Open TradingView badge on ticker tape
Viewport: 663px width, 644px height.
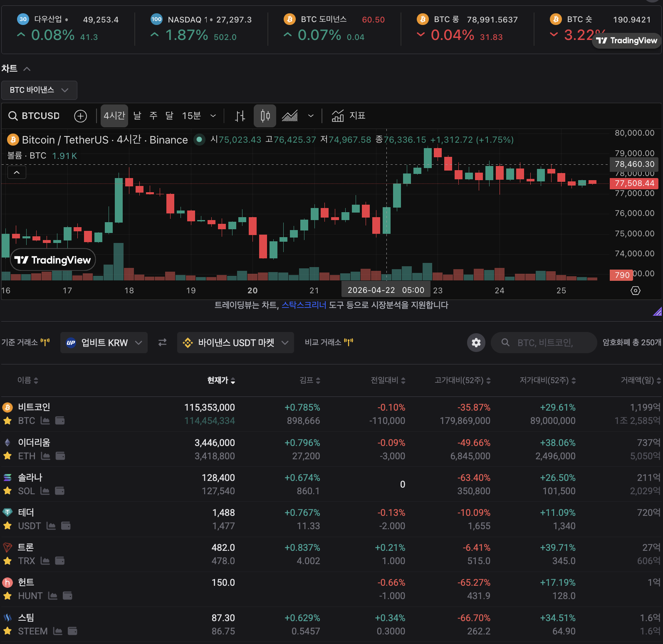(626, 40)
